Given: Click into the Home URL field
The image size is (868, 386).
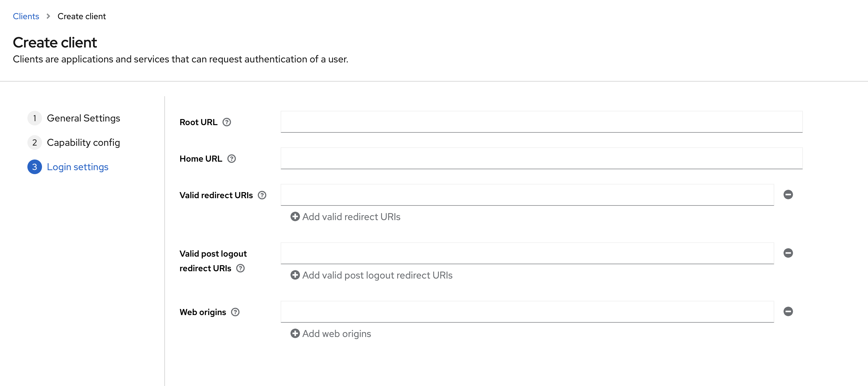Looking at the screenshot, I should point(541,158).
